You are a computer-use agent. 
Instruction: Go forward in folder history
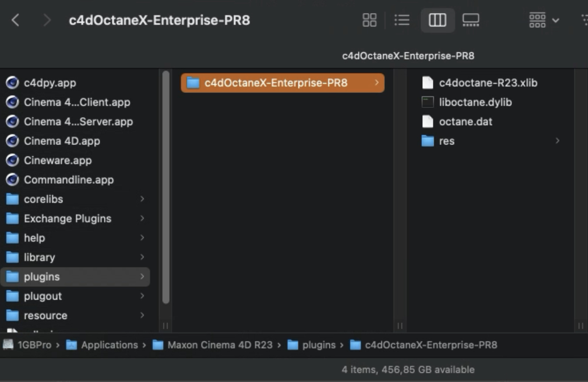(47, 20)
